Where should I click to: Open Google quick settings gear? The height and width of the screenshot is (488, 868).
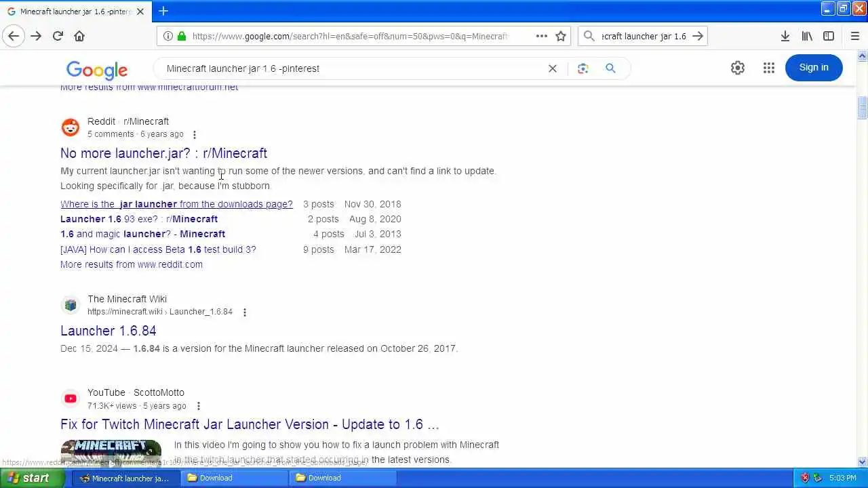(738, 68)
